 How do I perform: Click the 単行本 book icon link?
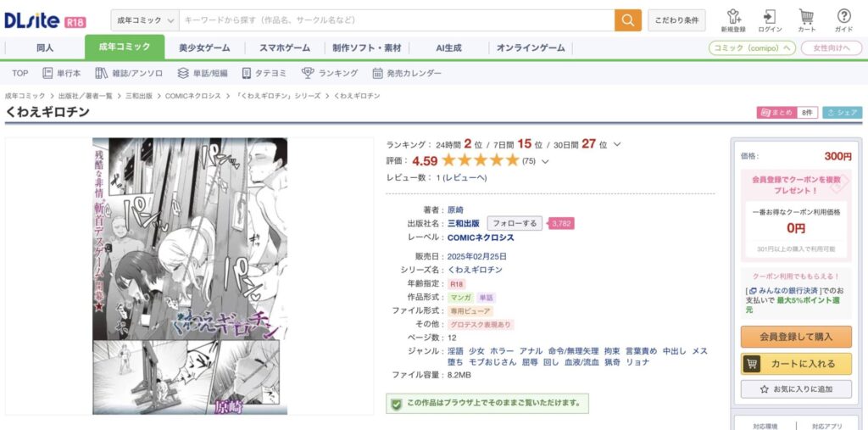[x=61, y=73]
